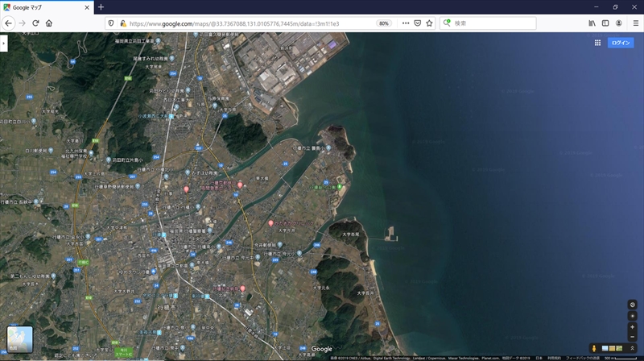Click the green 行橋IC interchange label
Screen dimensions: 644x361
pos(83,263)
